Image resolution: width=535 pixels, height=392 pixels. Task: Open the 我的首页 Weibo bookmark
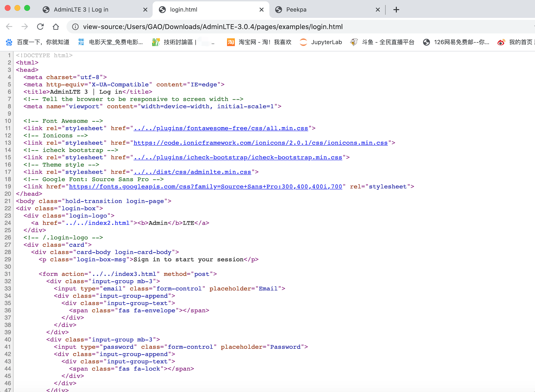pyautogui.click(x=520, y=42)
